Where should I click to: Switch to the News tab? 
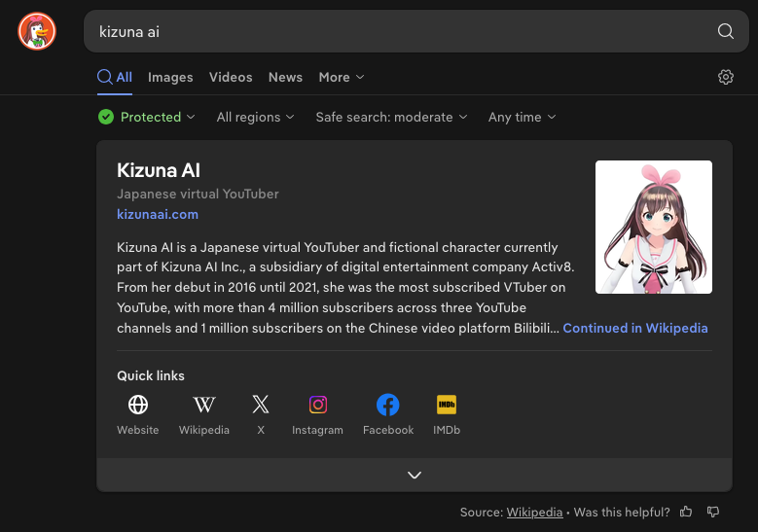pyautogui.click(x=285, y=77)
